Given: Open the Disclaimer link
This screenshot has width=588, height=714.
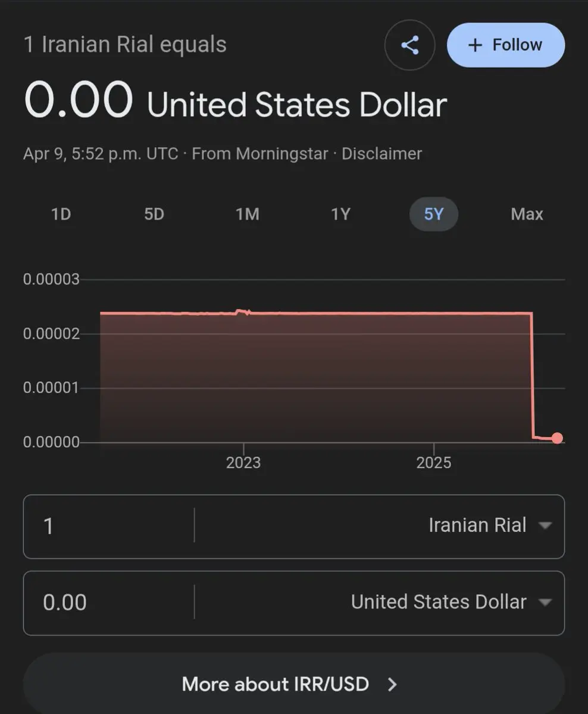Looking at the screenshot, I should pos(381,154).
